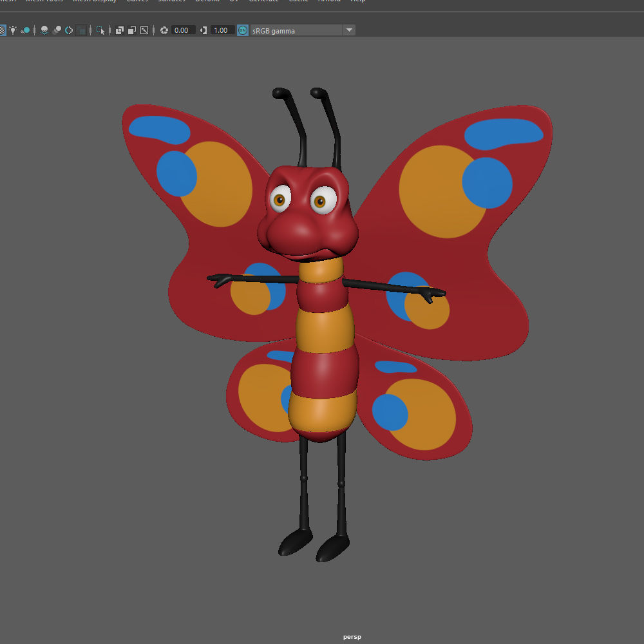Toggle screen space ambient occlusion icon
Image resolution: width=644 pixels, height=644 pixels.
pos(44,30)
